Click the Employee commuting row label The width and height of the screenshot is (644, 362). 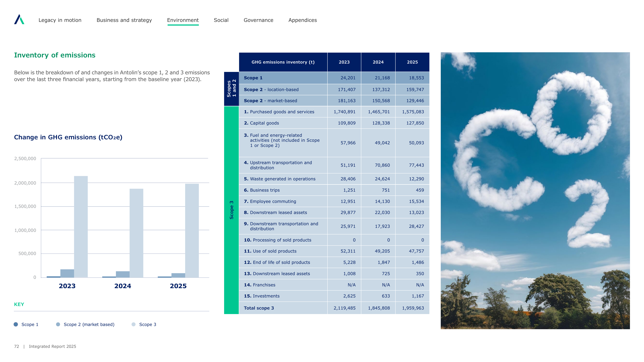270,201
